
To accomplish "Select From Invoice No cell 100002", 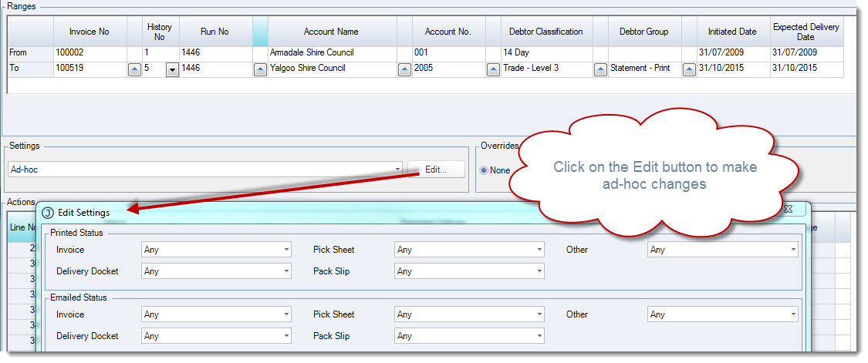I will [x=90, y=53].
